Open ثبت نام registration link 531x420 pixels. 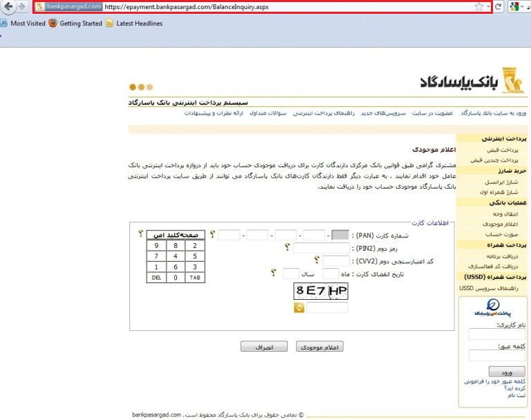[516, 395]
